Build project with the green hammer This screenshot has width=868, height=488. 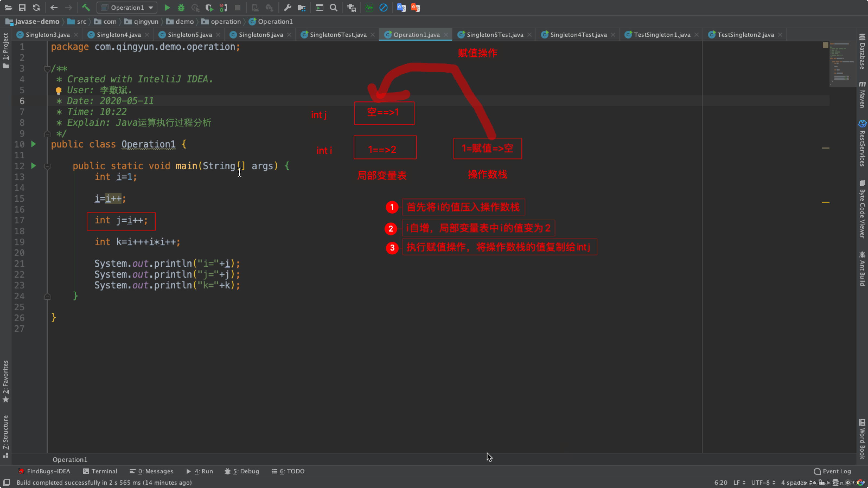tap(86, 7)
